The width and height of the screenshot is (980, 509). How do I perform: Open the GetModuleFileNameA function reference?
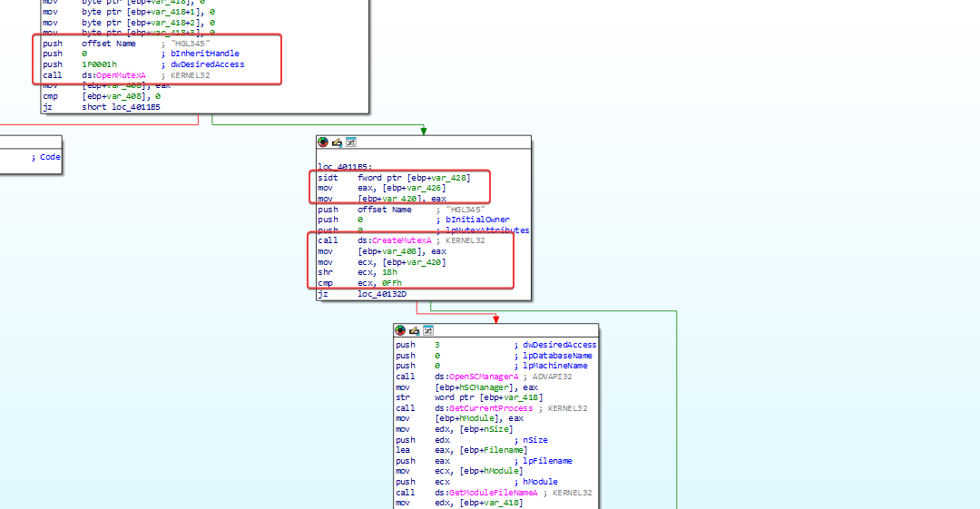[x=493, y=493]
